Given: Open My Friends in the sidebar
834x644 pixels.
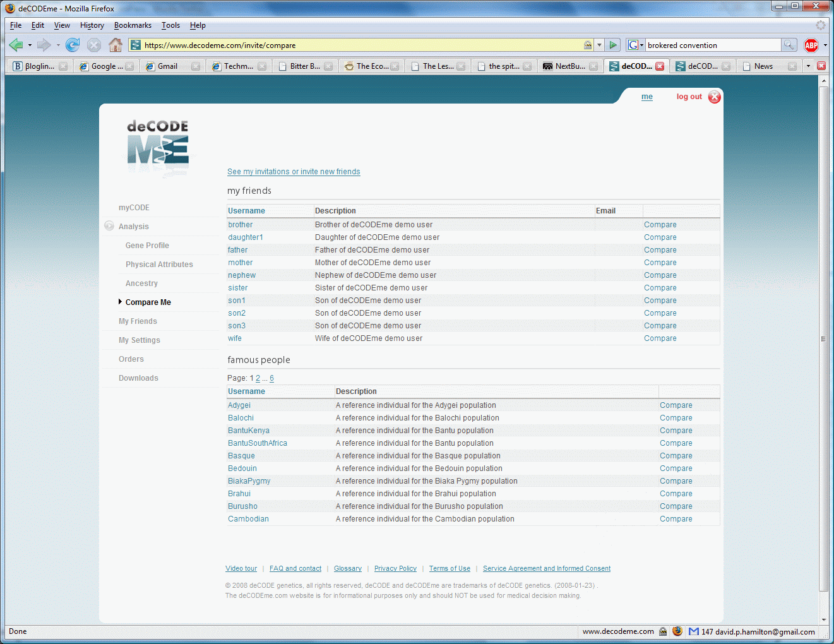Looking at the screenshot, I should pyautogui.click(x=138, y=321).
